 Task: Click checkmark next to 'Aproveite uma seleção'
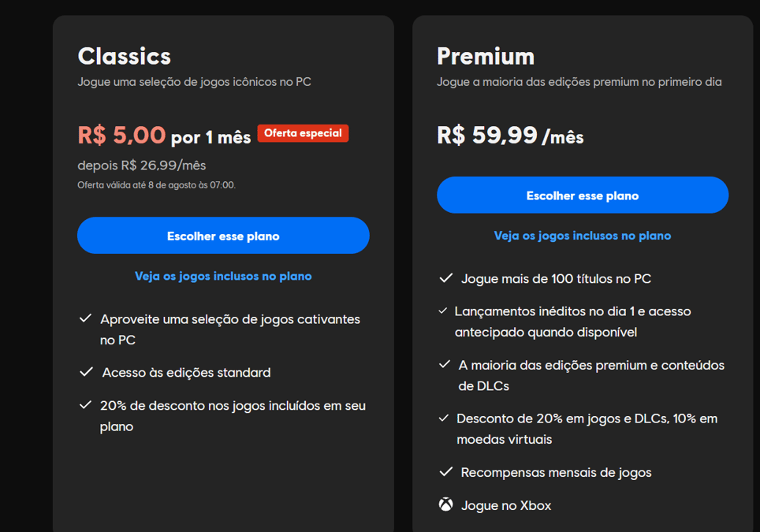pos(85,318)
